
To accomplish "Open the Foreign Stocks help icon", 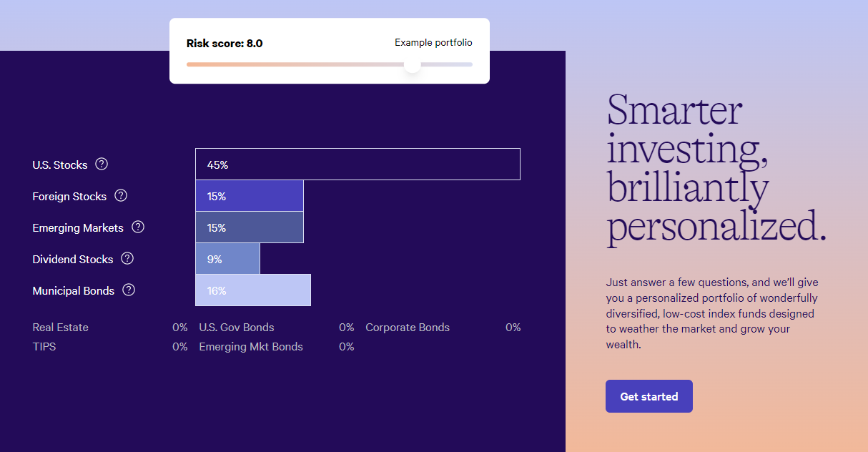I will point(121,195).
